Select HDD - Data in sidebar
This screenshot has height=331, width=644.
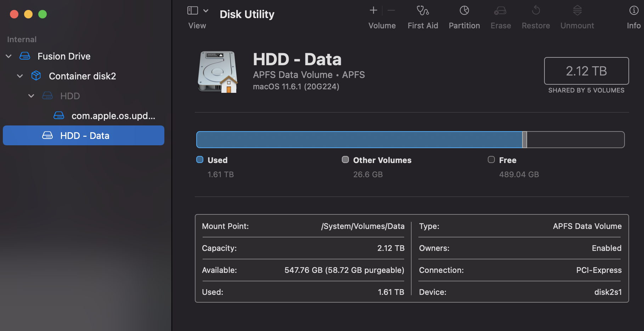(x=84, y=136)
